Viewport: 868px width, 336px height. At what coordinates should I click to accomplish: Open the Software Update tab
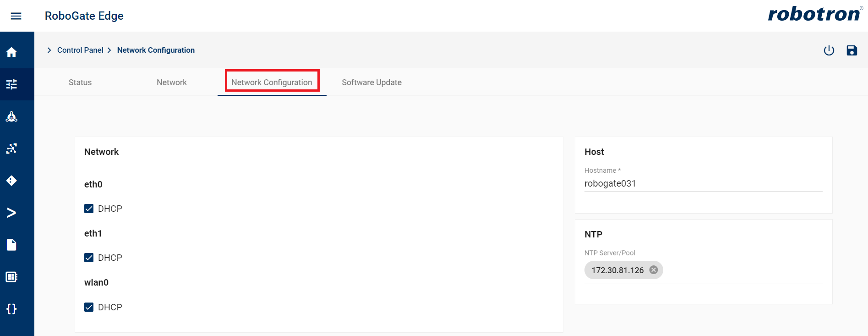(371, 83)
